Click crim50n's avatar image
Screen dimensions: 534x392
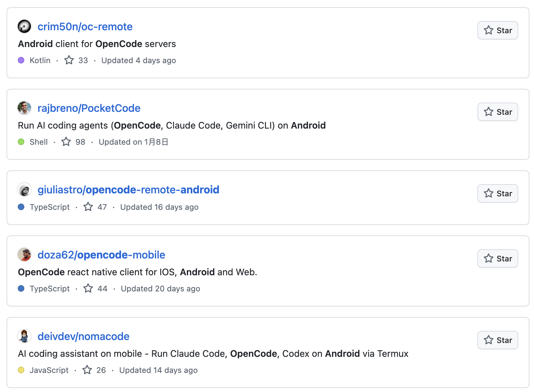coord(24,27)
